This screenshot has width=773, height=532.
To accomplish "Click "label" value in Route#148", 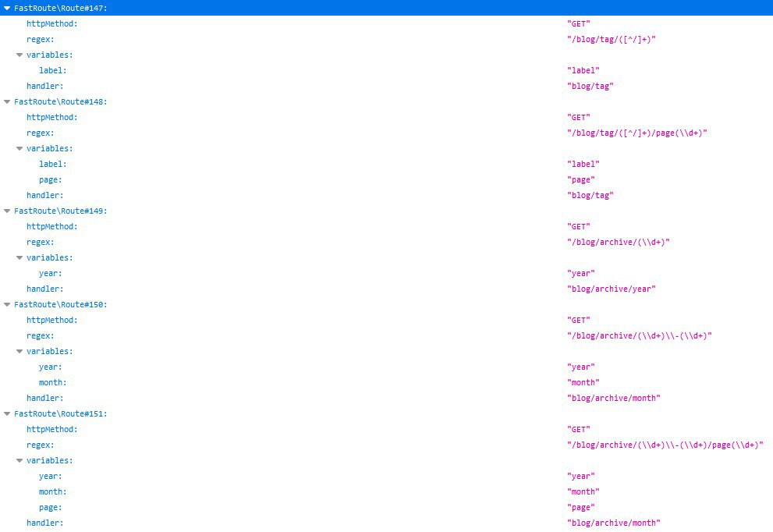I will coord(583,164).
